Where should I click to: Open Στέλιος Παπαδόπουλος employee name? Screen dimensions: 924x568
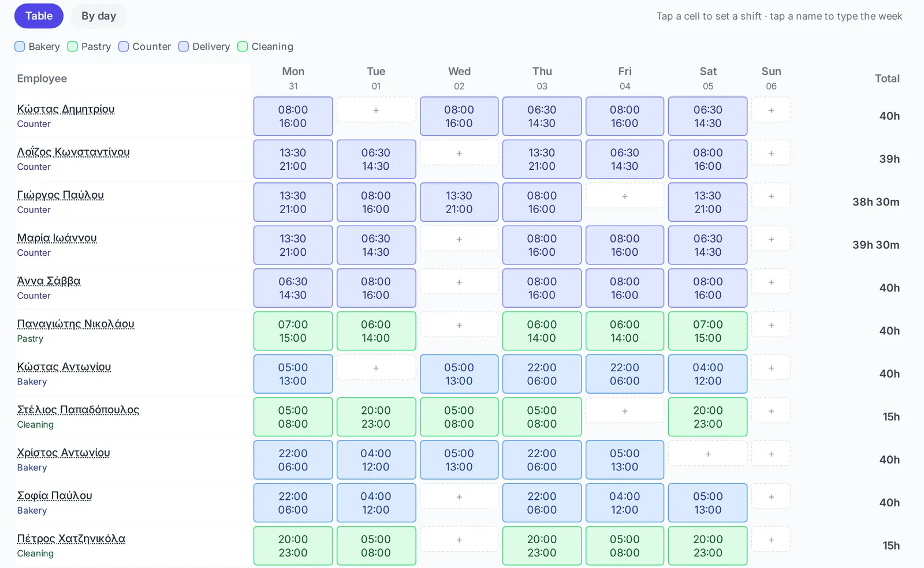click(x=78, y=410)
